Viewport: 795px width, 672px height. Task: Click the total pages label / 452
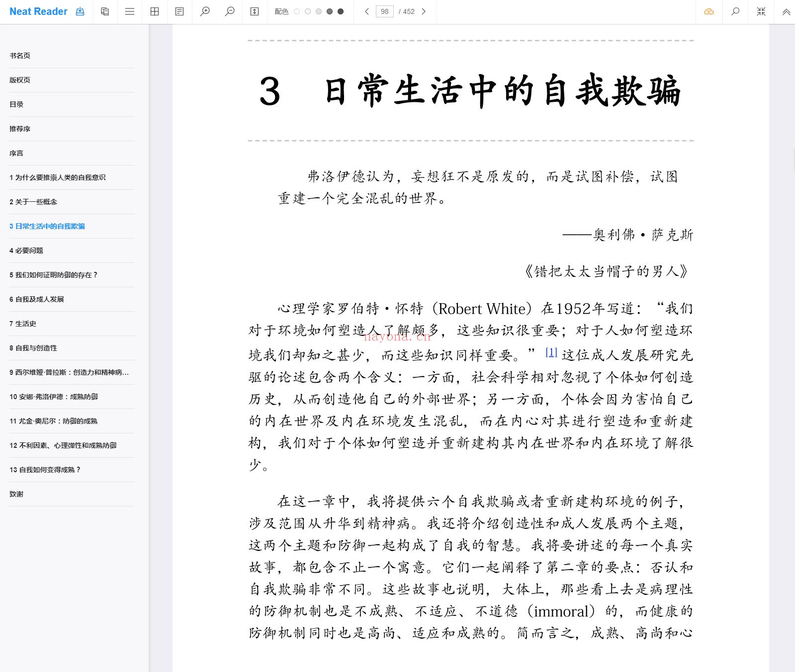[407, 11]
